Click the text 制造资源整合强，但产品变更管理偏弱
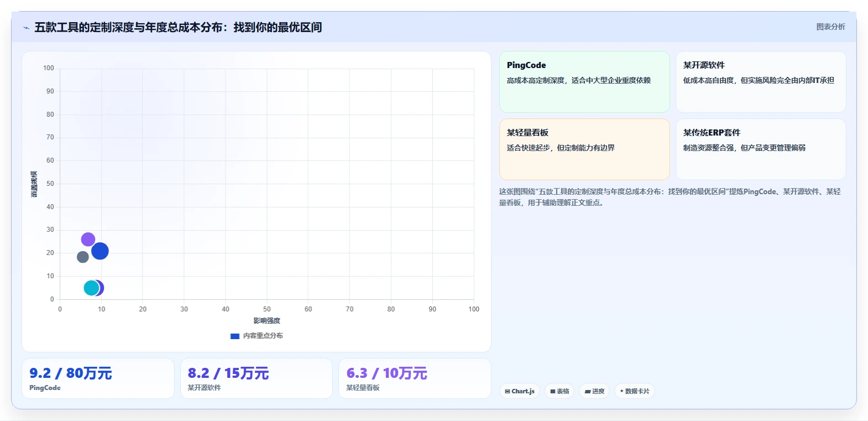 pyautogui.click(x=744, y=148)
